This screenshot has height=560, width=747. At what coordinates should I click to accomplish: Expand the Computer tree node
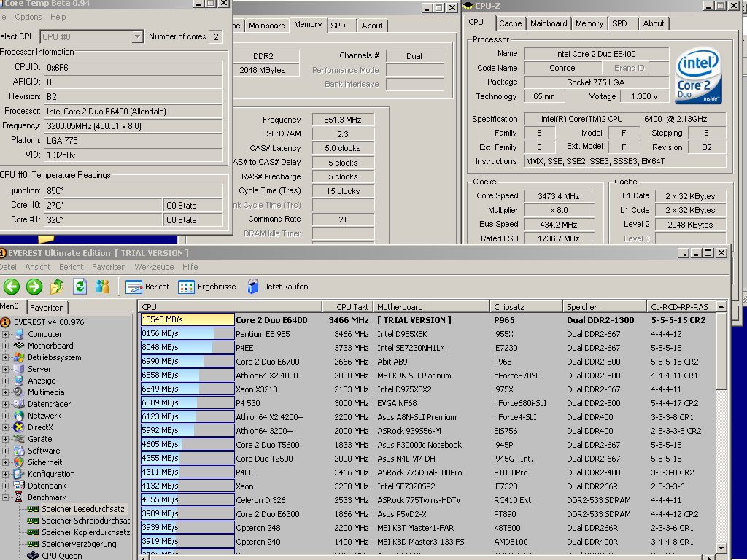coord(5,334)
